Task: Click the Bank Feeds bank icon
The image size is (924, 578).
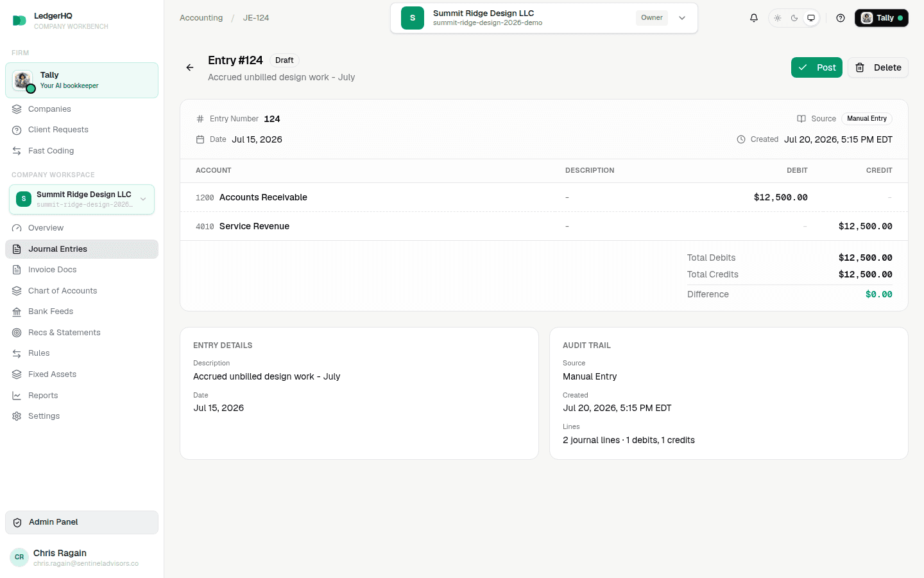Action: (x=17, y=311)
